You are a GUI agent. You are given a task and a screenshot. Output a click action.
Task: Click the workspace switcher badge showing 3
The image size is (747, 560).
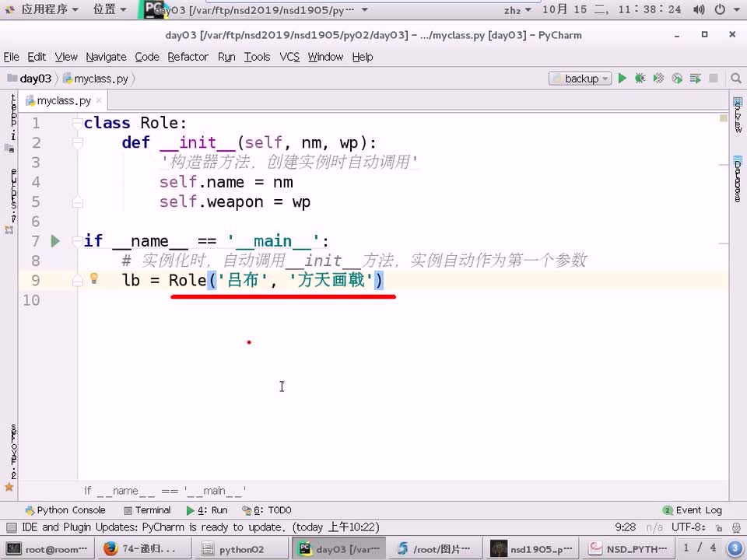(x=735, y=548)
